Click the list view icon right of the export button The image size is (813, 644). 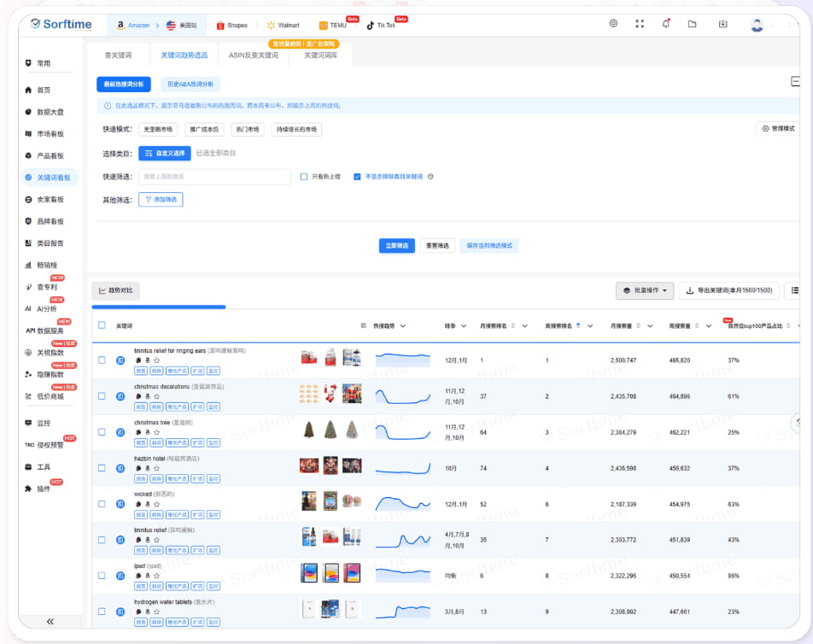(794, 290)
